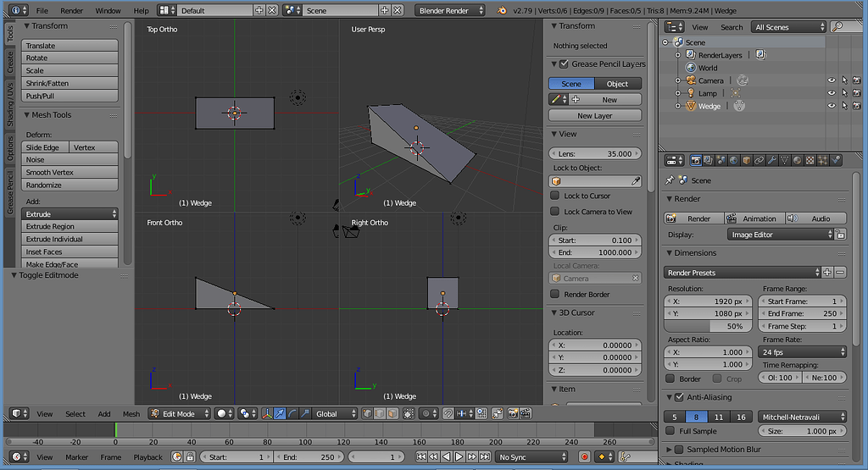
Task: Click the World properties globe icon
Action: tap(733, 160)
